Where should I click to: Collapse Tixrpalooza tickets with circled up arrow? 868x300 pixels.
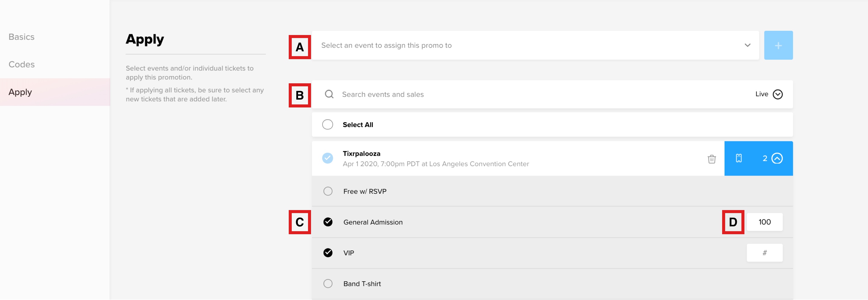(x=777, y=158)
